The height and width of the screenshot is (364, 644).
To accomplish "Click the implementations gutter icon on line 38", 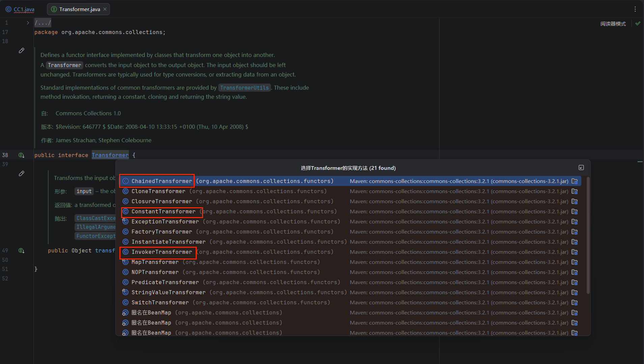I will pyautogui.click(x=21, y=155).
